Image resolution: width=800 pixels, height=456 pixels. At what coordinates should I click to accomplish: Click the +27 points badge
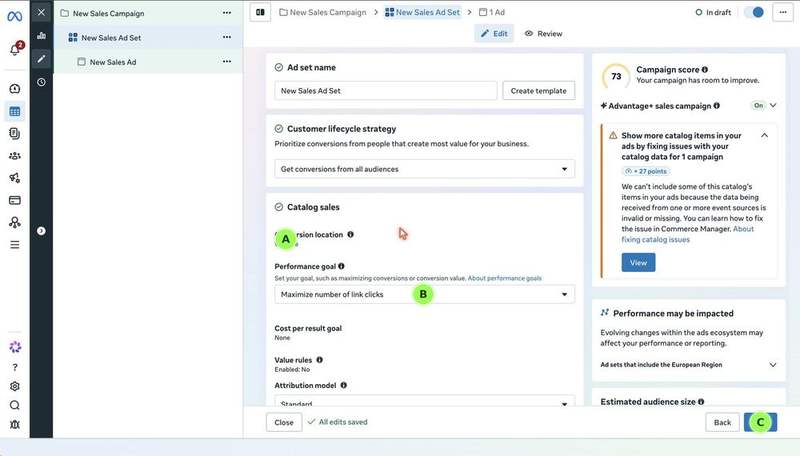pos(646,171)
